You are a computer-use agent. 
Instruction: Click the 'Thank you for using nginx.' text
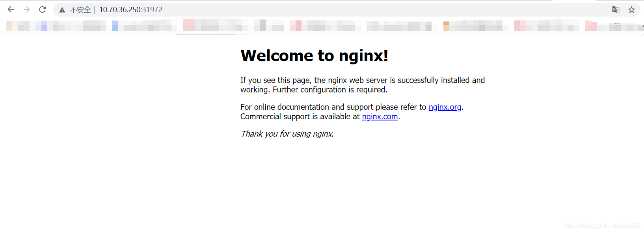(x=287, y=134)
